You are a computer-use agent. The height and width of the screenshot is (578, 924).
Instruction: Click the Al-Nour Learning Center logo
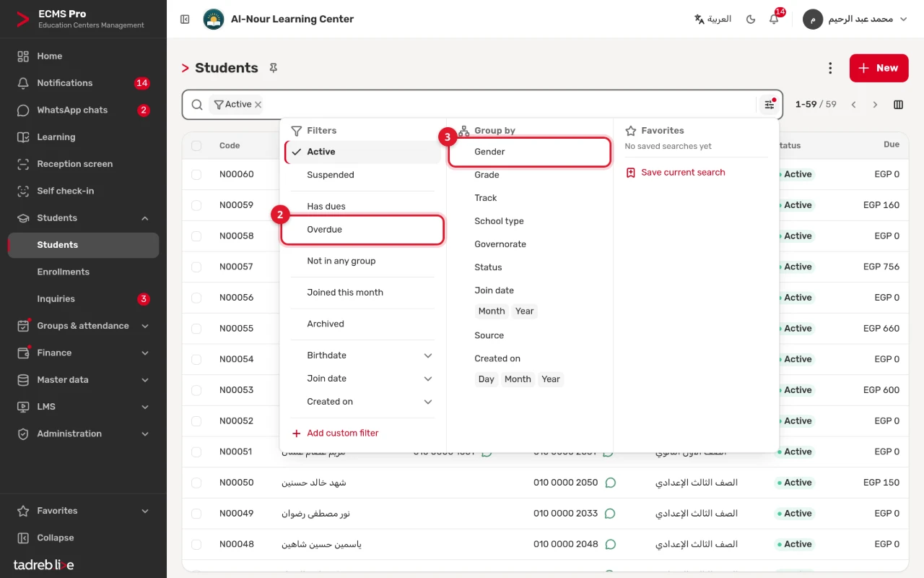click(214, 20)
